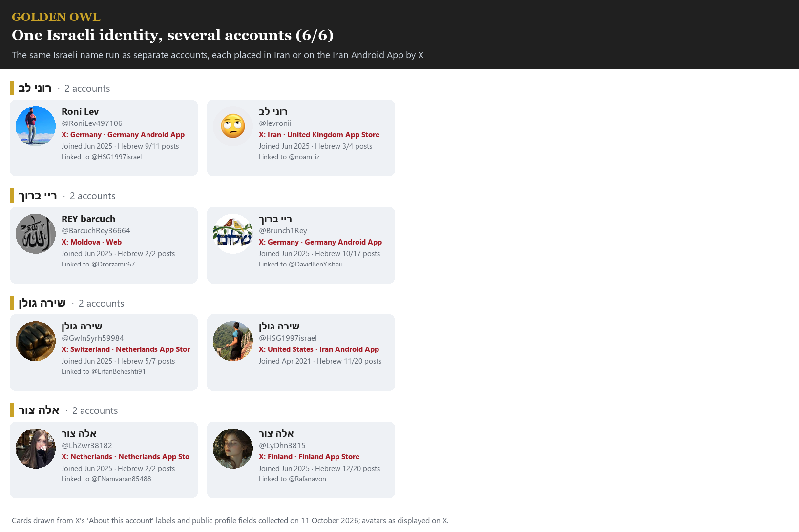Click the handle @LhZwr38182
Viewport: 799px width, 532px height.
(87, 446)
